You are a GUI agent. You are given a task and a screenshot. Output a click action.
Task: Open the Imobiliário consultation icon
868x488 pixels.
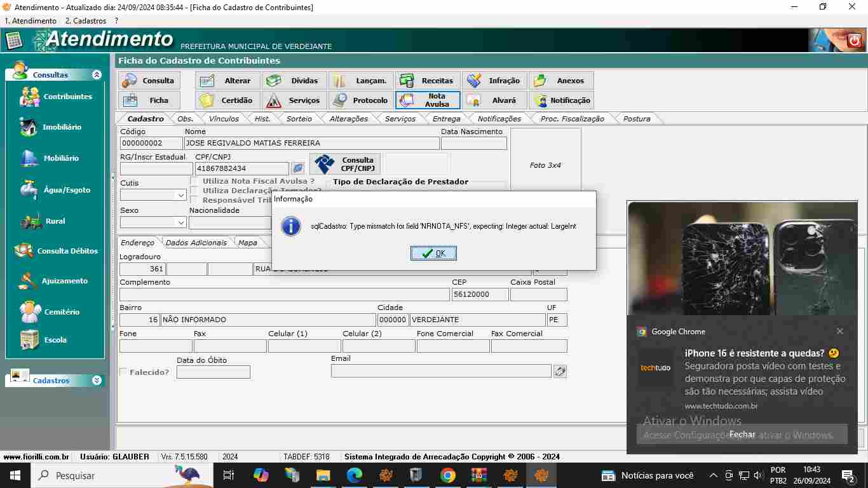tap(29, 127)
